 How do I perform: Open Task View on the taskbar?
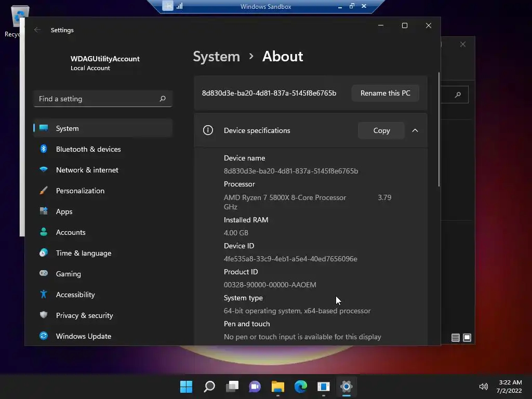click(232, 387)
